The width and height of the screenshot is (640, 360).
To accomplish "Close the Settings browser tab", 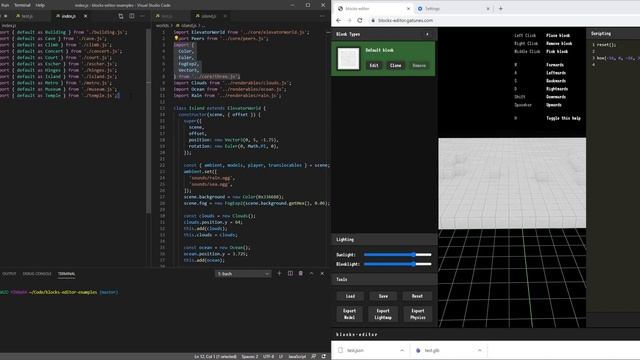I will point(488,9).
